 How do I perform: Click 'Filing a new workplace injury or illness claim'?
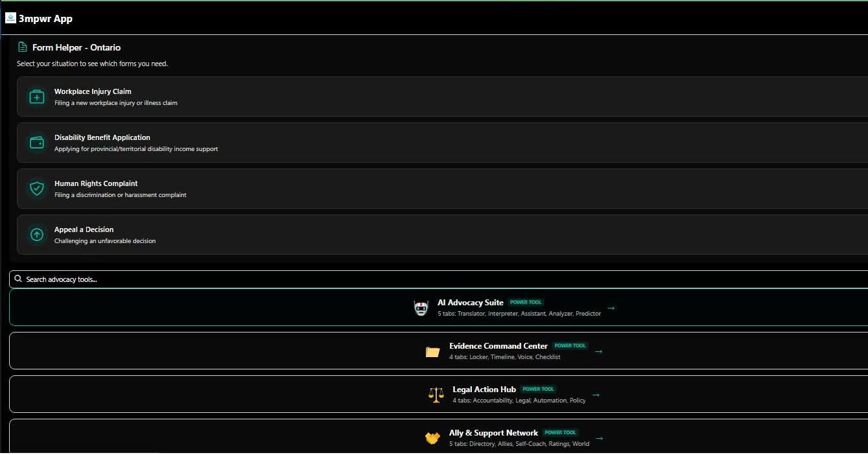(116, 103)
